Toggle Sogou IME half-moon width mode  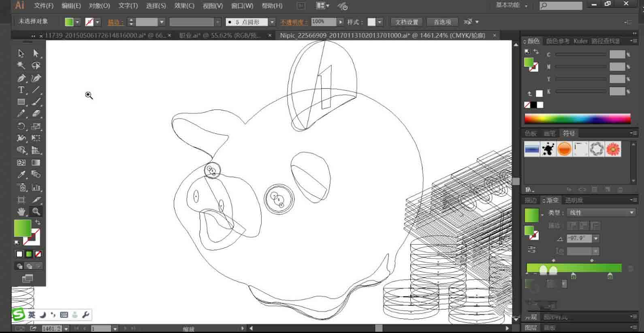(43, 315)
